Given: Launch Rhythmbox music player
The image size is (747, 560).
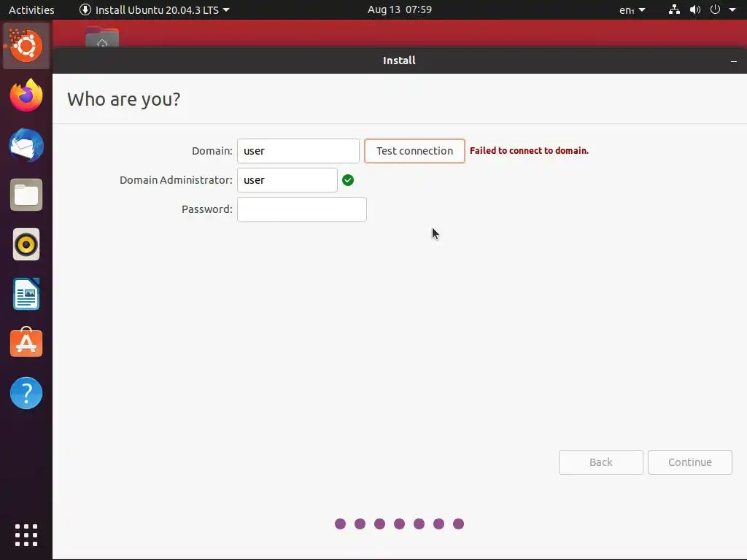Looking at the screenshot, I should 26,244.
